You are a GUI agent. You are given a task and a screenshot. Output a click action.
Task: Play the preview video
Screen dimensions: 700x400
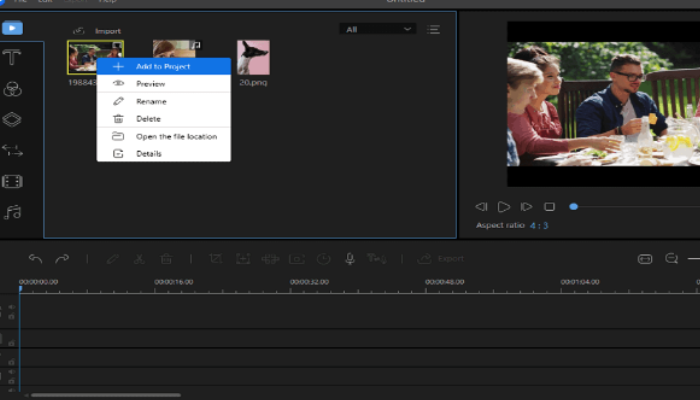coord(504,207)
